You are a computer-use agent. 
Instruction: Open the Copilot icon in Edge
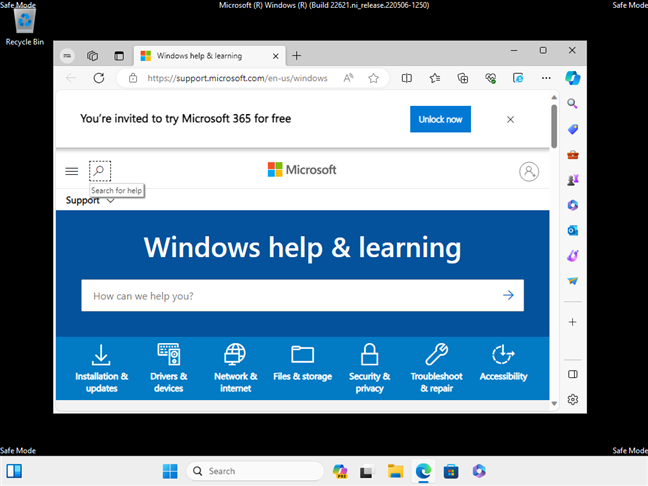tap(573, 78)
